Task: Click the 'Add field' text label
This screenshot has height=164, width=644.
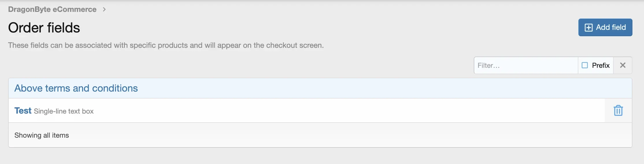Action: pos(611,27)
